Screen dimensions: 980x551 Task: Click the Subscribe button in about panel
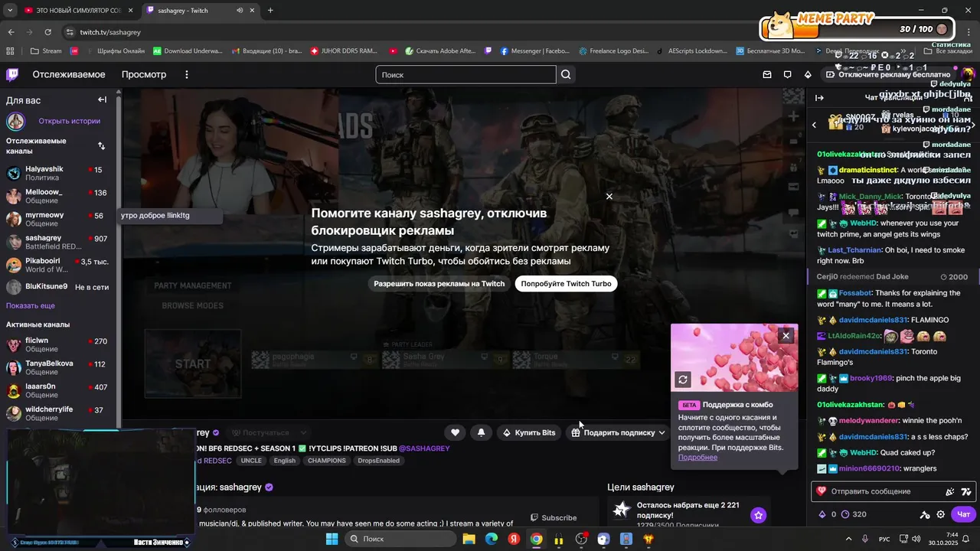[554, 517]
